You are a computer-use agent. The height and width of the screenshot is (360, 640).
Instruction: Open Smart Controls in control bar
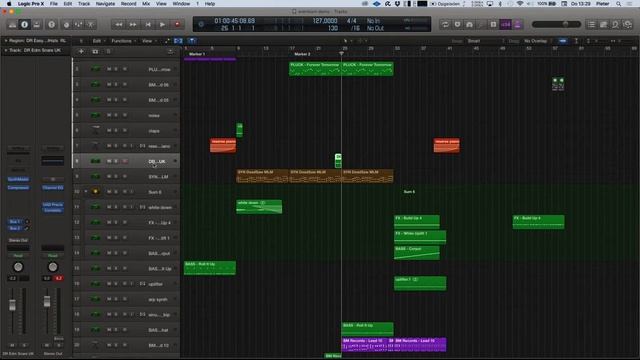point(66,24)
